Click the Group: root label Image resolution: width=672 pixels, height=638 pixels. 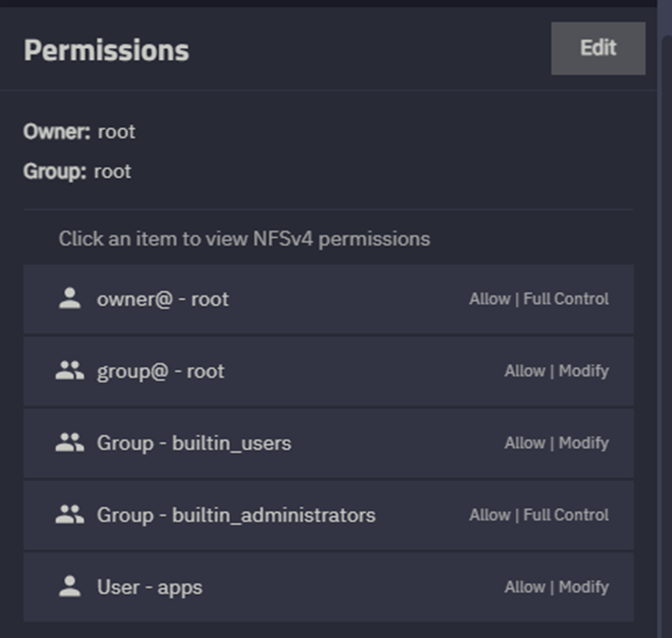click(77, 171)
